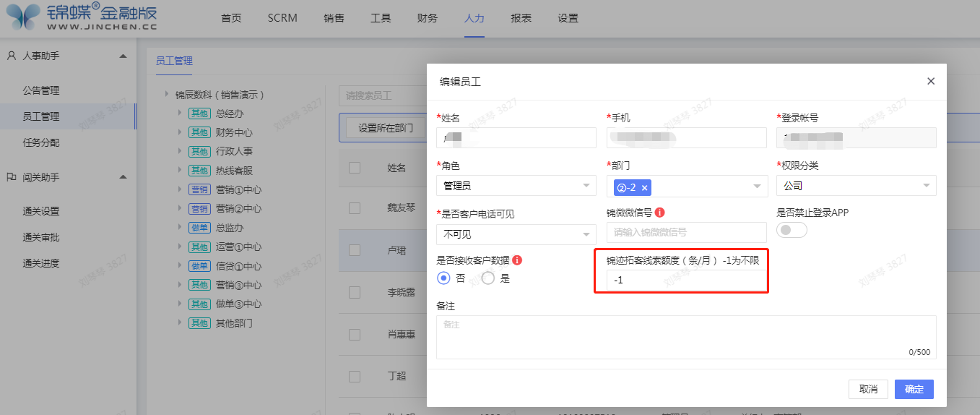Open the 权限分类 dropdown
This screenshot has width=980, height=415.
coord(857,186)
